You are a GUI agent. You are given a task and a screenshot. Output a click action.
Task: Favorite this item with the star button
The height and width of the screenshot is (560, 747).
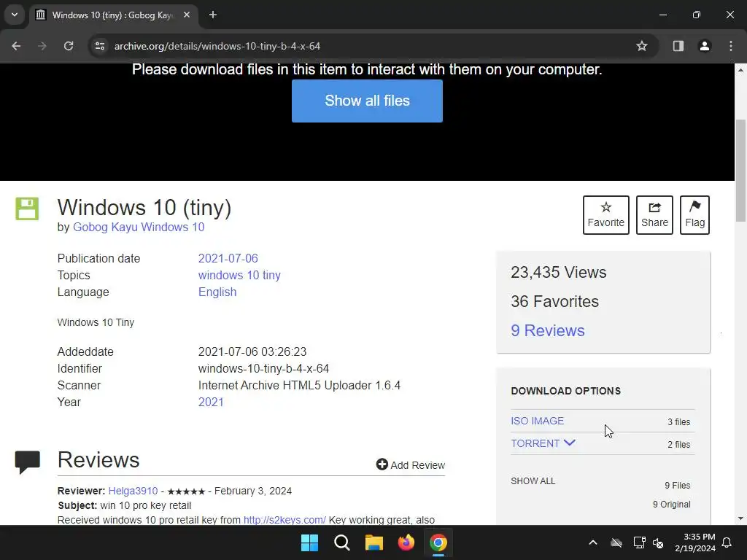click(605, 215)
